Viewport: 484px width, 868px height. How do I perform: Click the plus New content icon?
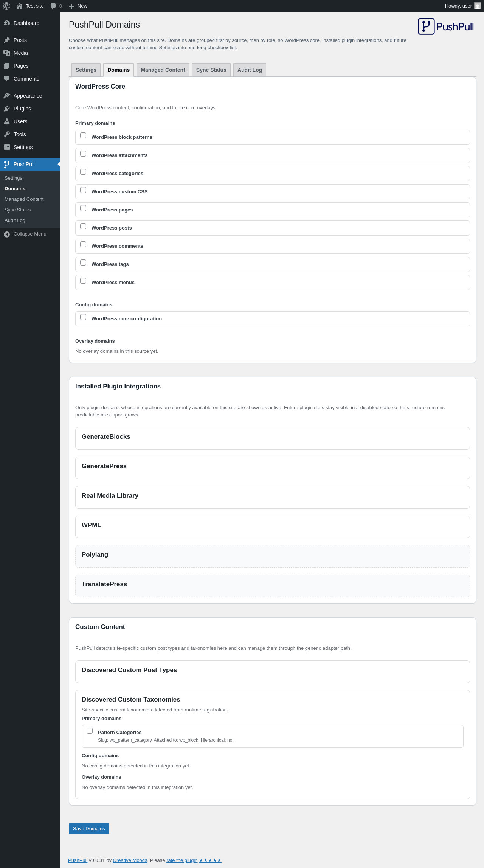[71, 6]
